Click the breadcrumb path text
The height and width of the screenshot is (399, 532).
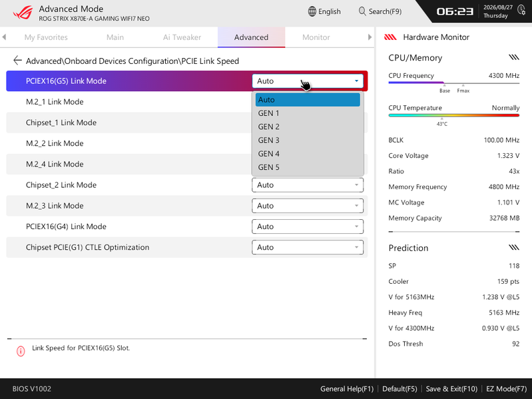pyautogui.click(x=133, y=61)
